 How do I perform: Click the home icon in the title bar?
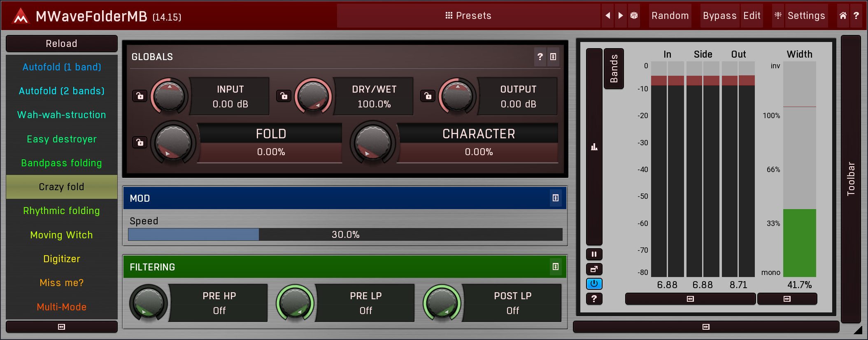point(843,16)
